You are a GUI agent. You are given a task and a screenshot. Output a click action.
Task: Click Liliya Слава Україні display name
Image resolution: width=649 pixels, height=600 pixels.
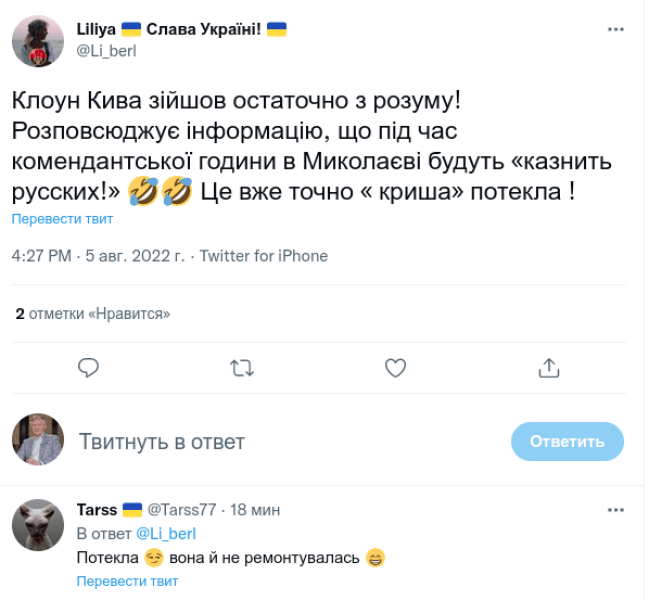(x=181, y=29)
